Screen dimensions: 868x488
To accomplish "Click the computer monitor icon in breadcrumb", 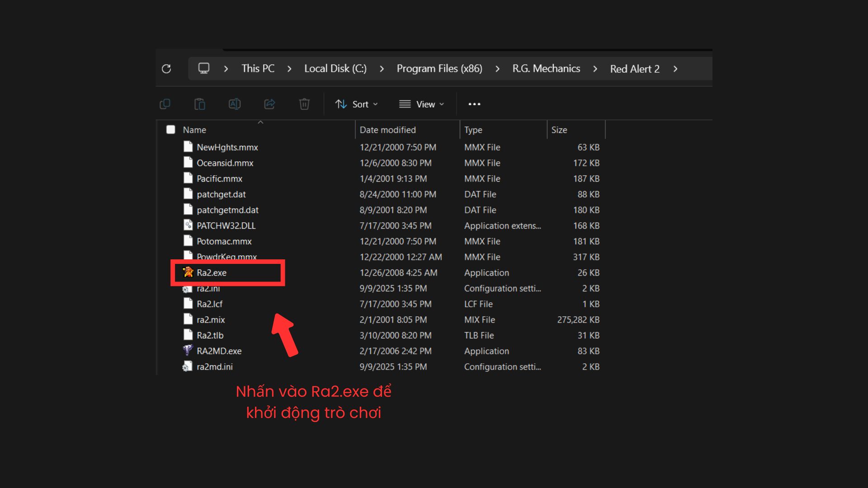I will (204, 68).
